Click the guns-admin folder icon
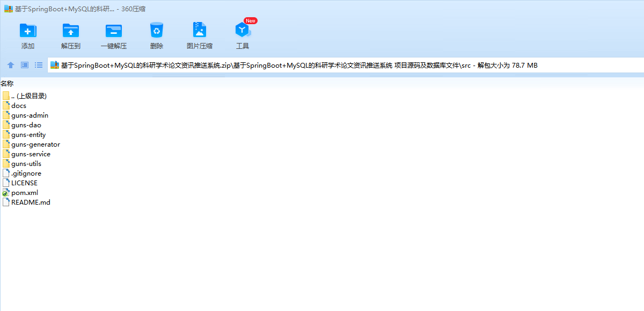 pos(6,115)
